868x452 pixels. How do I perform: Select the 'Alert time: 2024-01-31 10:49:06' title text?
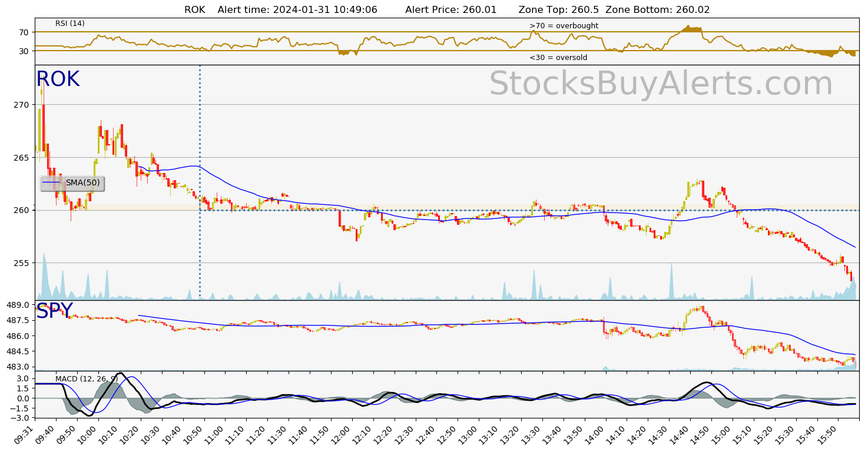[297, 9]
